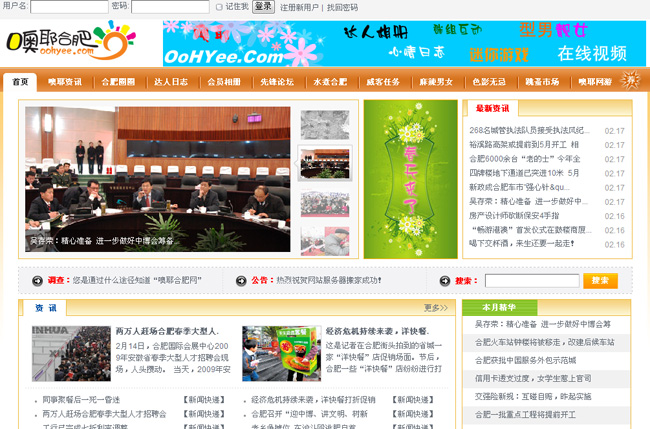Open 本月精华 item 信用卡透支过度，女学生惹上官司
The height and width of the screenshot is (429, 650).
pos(533,378)
